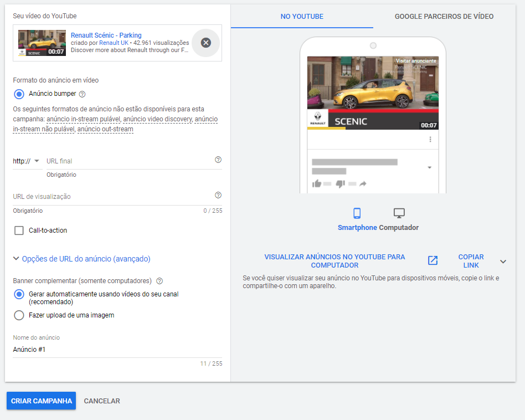
Task: Click VISUALIZAR ANÚNCIOS NO YOUTUBE PARA COMPUTADOR
Action: point(334,261)
